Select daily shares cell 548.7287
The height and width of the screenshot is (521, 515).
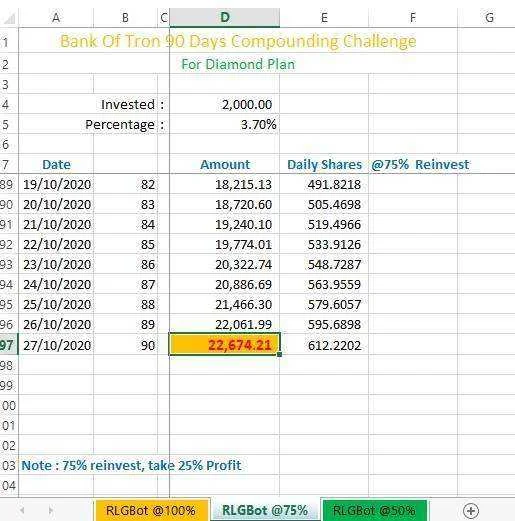324,264
